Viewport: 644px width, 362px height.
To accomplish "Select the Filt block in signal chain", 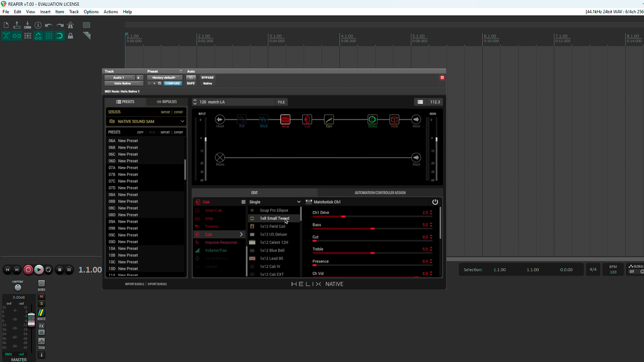I will [242, 120].
